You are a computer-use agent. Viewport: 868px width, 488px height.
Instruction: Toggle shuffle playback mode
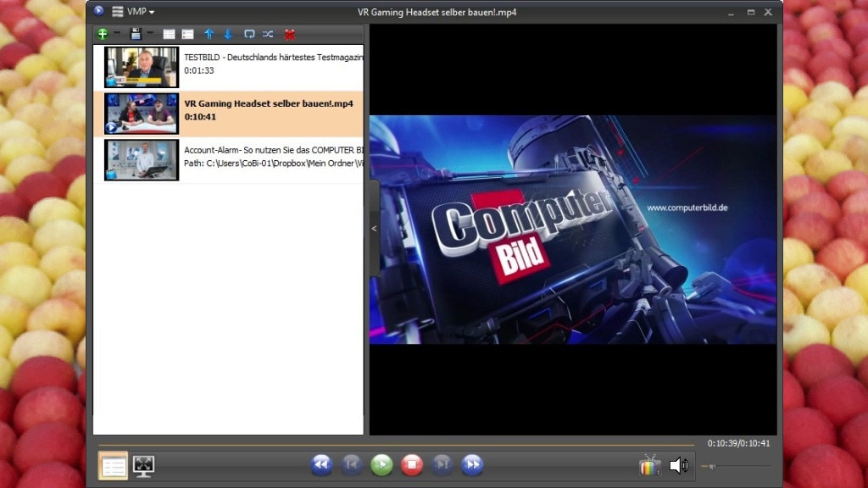268,34
